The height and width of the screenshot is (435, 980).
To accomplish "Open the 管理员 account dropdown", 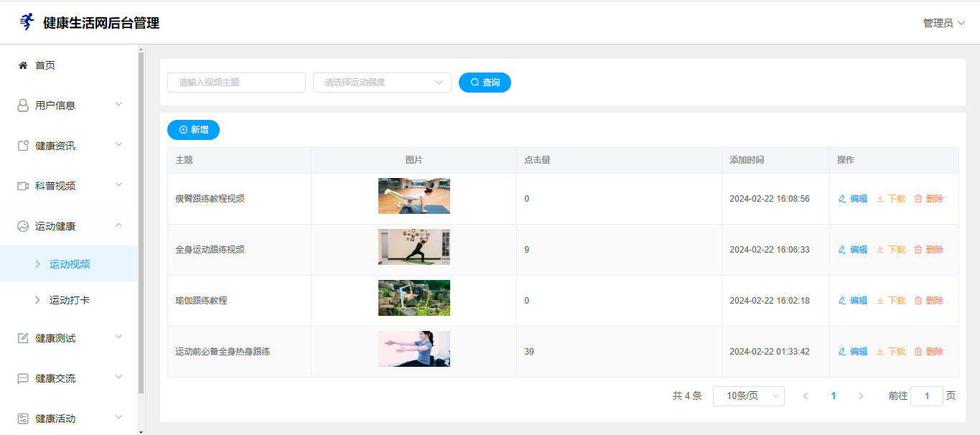I will coord(943,23).
